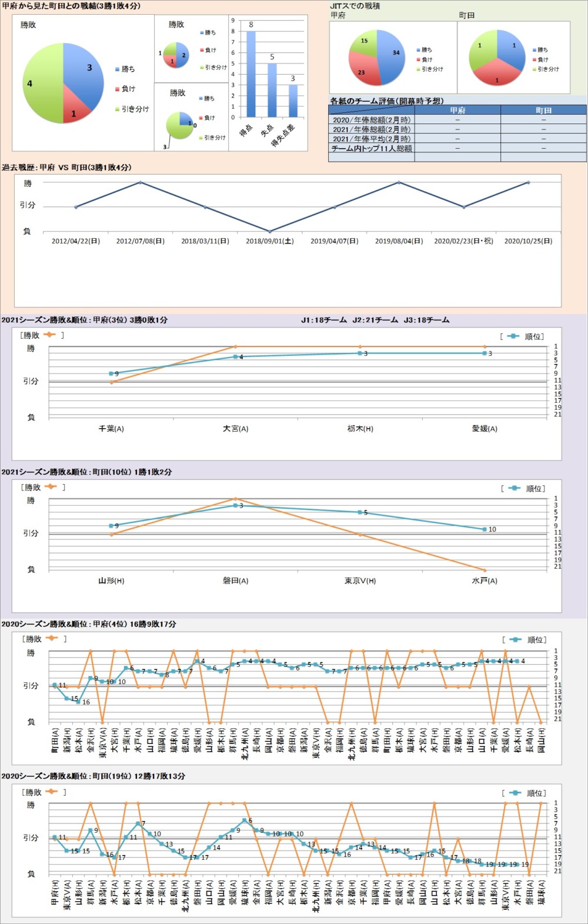Click the 甲府 column header in evaluation table

point(457,110)
